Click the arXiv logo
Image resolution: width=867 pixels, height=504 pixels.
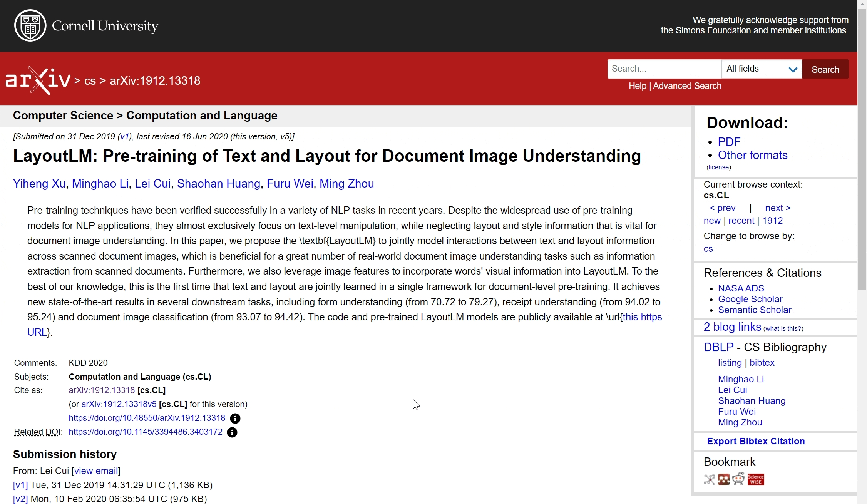point(38,80)
